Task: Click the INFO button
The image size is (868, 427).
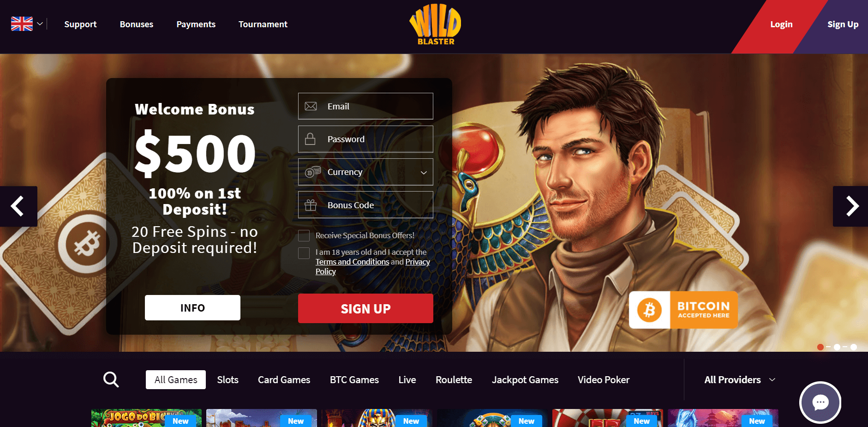Action: tap(192, 307)
